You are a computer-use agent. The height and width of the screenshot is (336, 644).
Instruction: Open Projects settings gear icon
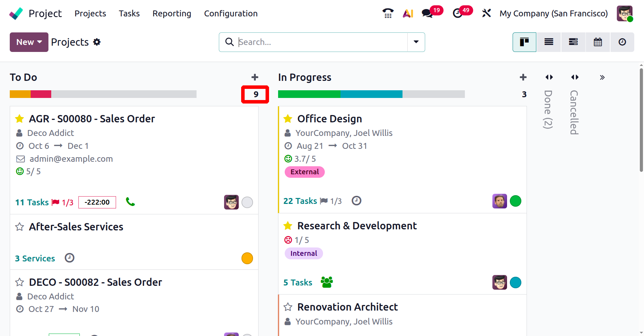click(97, 42)
